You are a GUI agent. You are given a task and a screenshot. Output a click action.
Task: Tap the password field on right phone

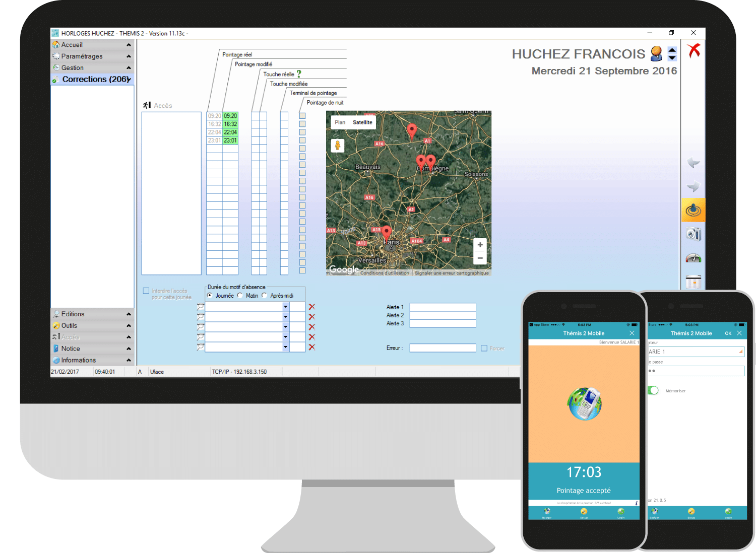(696, 371)
